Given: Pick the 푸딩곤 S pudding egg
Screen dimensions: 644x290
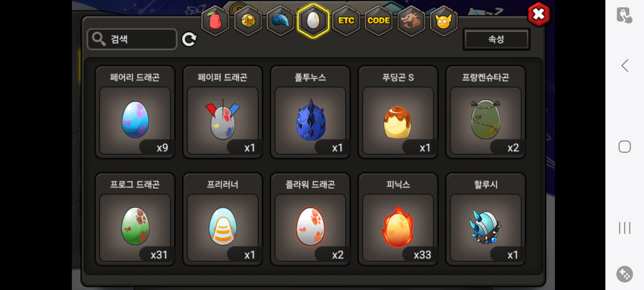Looking at the screenshot, I should pos(398,112).
